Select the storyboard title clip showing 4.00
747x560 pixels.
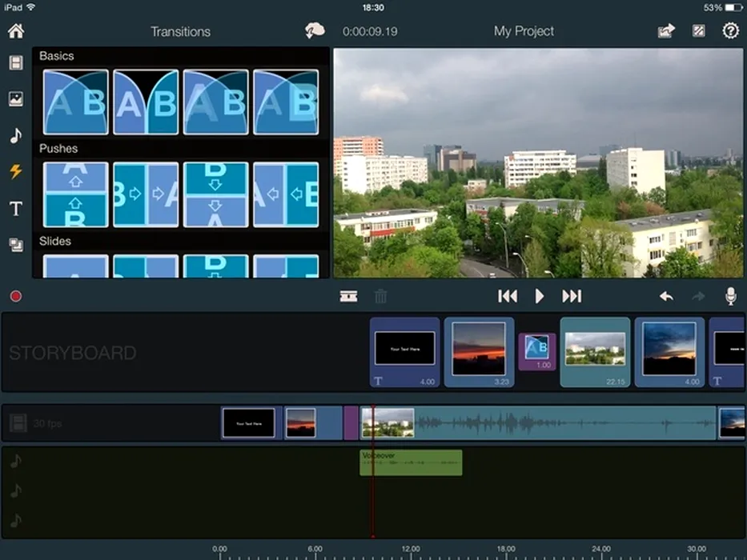coord(404,352)
